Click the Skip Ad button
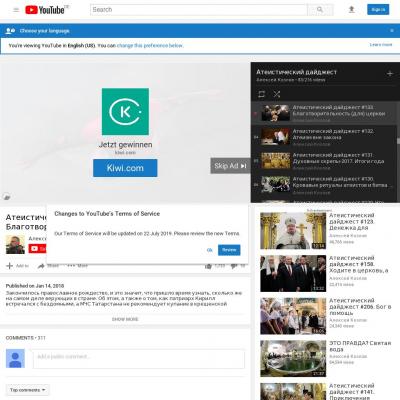Viewport: 400px width, 400px height. click(x=230, y=166)
